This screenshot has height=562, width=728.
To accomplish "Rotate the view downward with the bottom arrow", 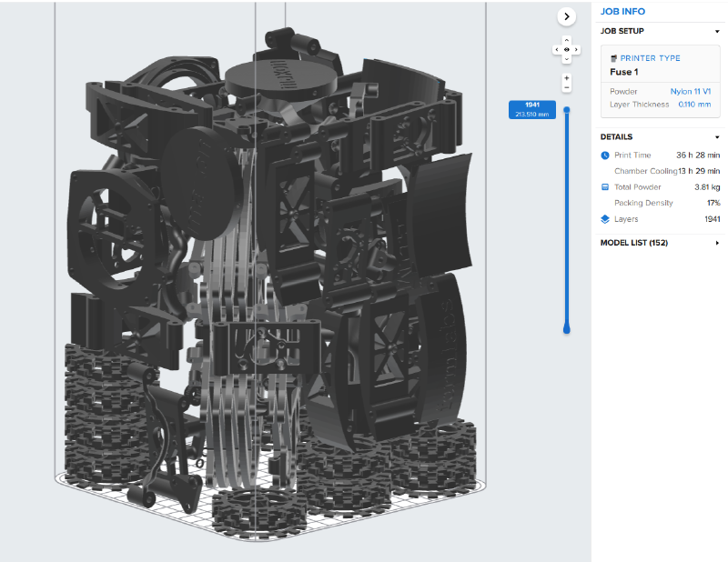I will pos(566,59).
